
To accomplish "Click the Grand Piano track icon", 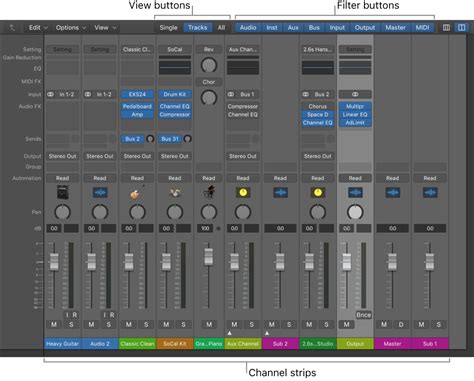I will (209, 192).
